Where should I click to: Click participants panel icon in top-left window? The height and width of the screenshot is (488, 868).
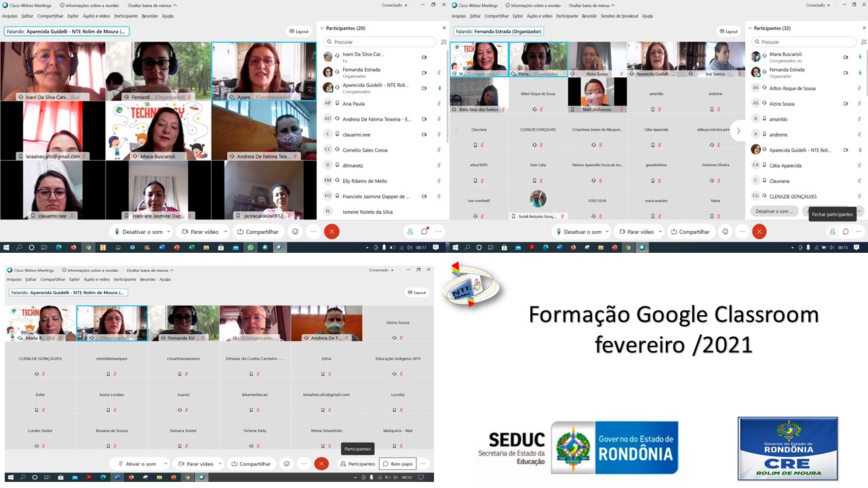[410, 232]
